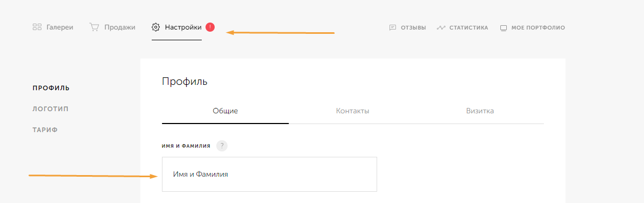Screen dimensions: 644x203
Task: Focus the Имя и Фамилия input field
Action: 270,175
